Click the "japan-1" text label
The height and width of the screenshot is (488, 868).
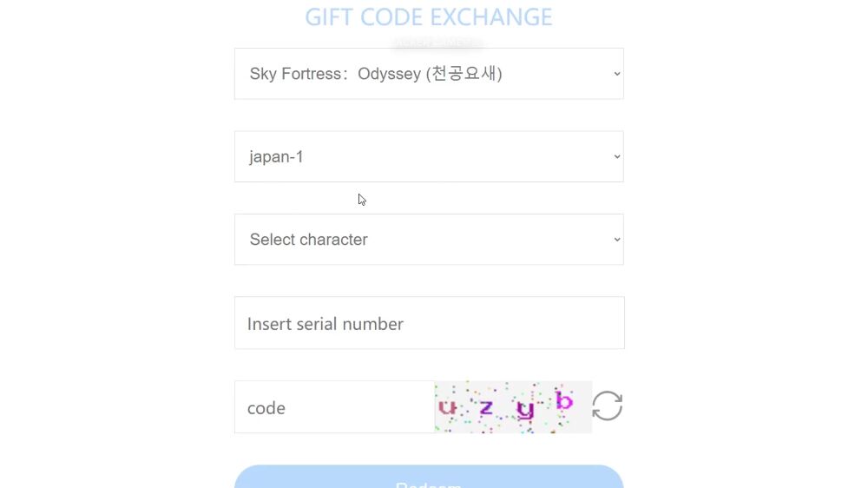276,157
